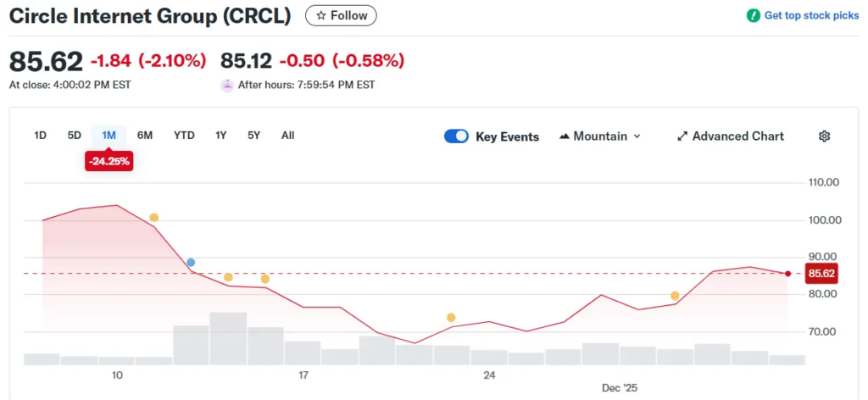Click the yellow event dot near Dec '25
Viewport: 868px width, 400px height.
(x=675, y=296)
